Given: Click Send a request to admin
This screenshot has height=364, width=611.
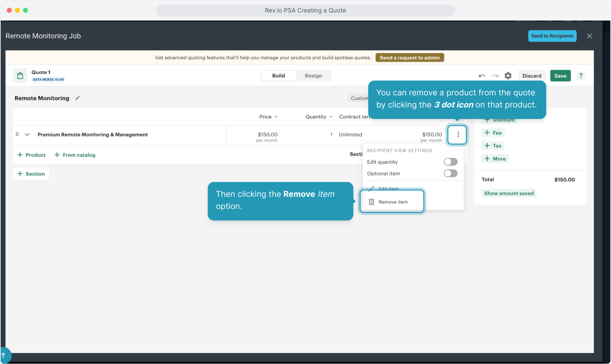Looking at the screenshot, I should (x=409, y=58).
